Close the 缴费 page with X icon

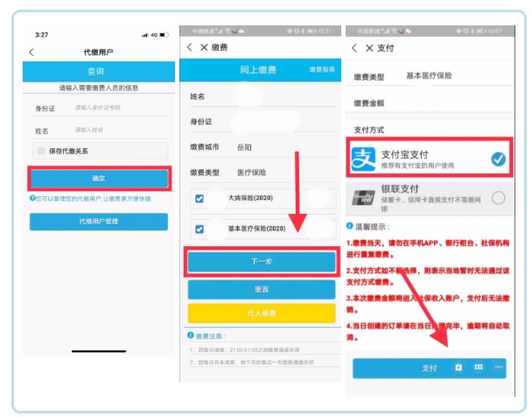click(x=204, y=46)
